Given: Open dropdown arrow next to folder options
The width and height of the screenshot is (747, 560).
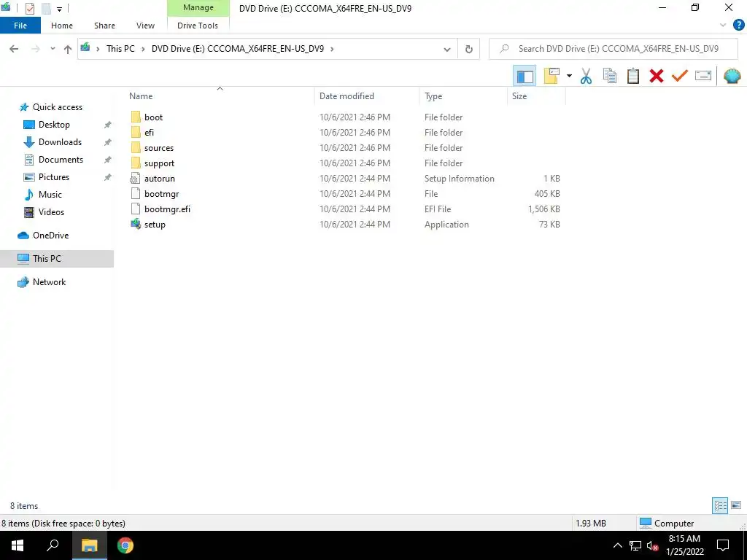Looking at the screenshot, I should click(569, 76).
